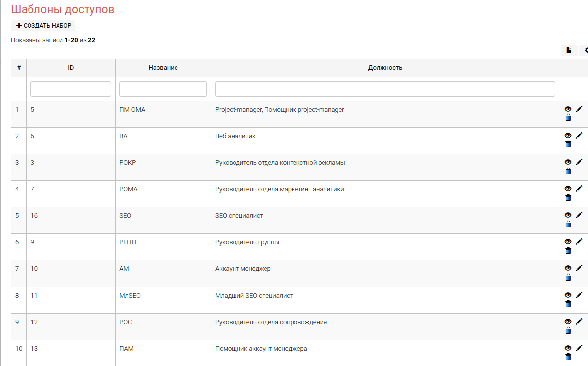This screenshot has height=366, width=588.
Task: Edit the SEO template row
Action: (579, 215)
